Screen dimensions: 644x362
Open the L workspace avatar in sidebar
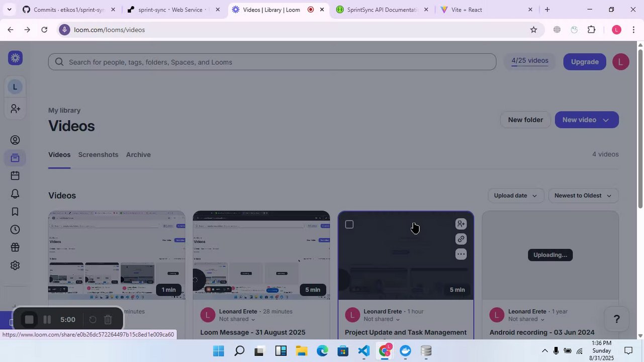coord(15,87)
